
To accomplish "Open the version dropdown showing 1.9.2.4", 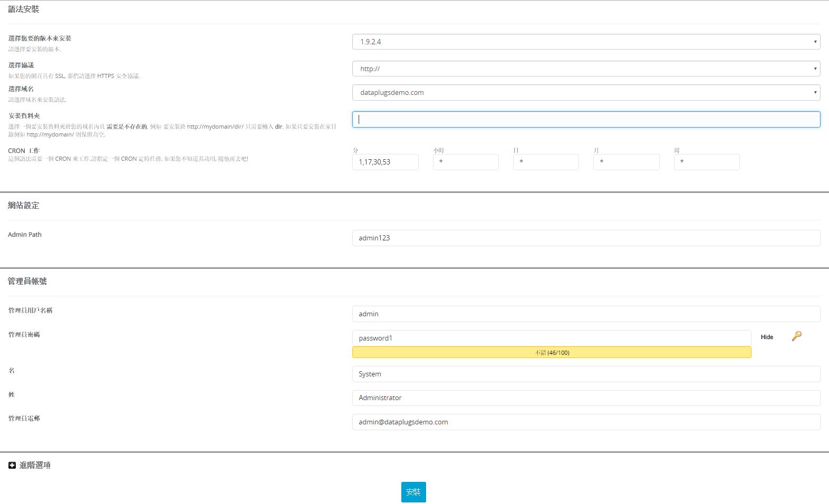I will coord(585,42).
